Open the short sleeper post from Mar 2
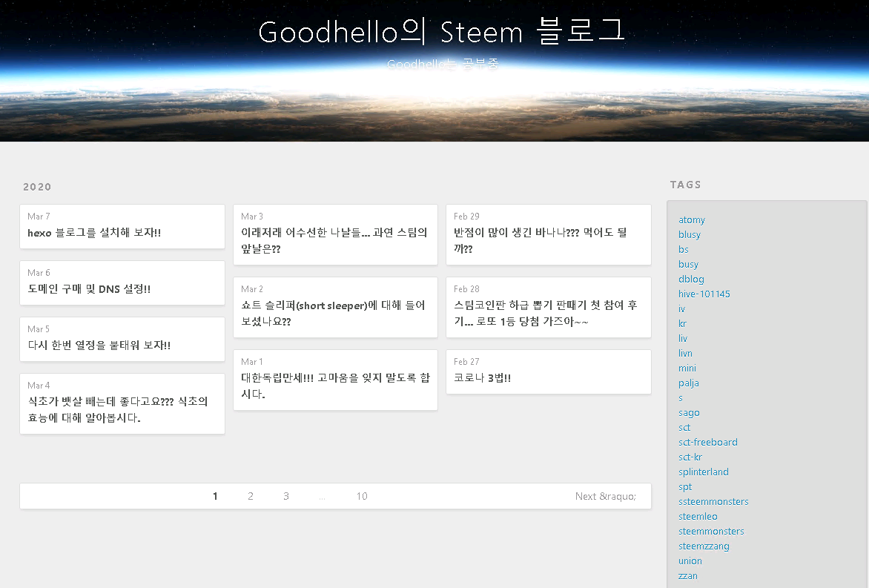This screenshot has width=869, height=588. 333,313
